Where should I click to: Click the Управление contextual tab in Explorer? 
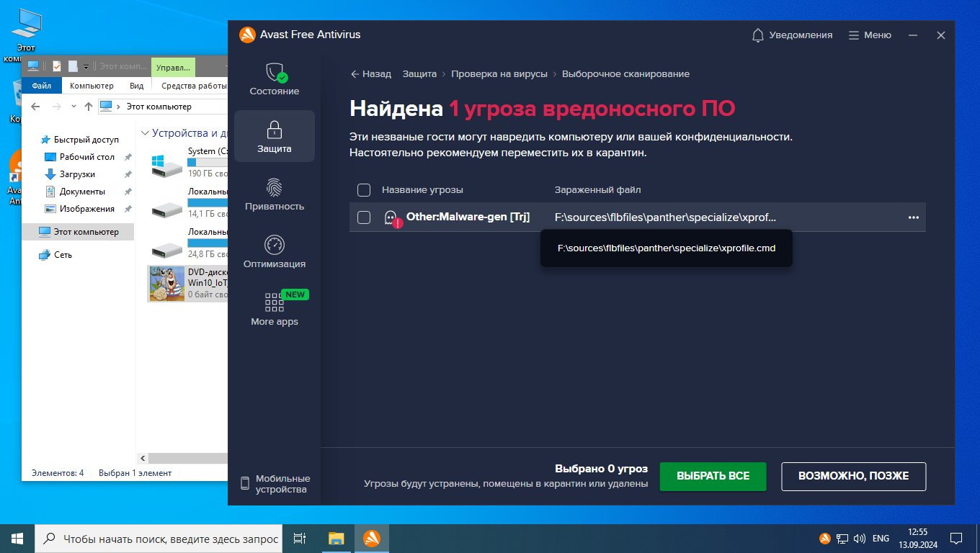click(x=173, y=67)
